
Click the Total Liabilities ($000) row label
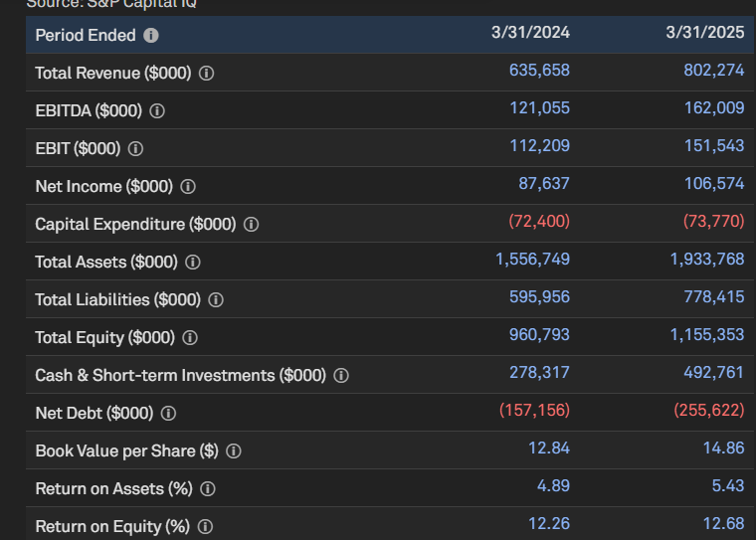point(117,300)
